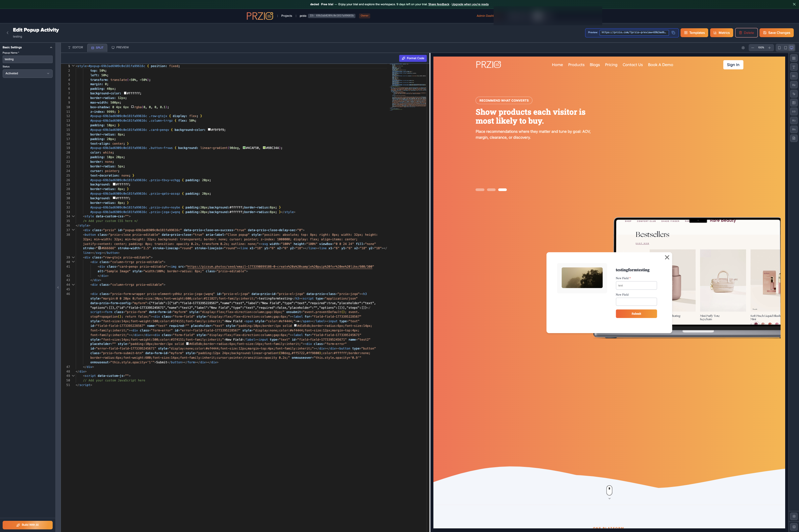Screen dimensions: 799x532
Task: Close the popup preview with the X
Action: [x=667, y=257]
